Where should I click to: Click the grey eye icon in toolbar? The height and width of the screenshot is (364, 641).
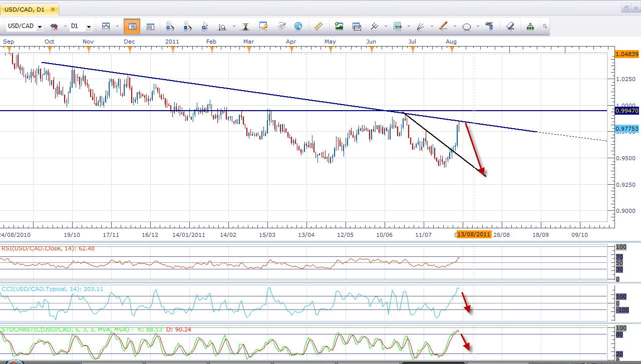281,27
